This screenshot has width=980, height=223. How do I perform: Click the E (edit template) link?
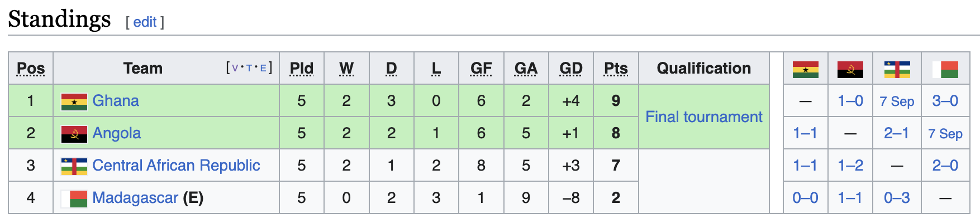(x=263, y=68)
